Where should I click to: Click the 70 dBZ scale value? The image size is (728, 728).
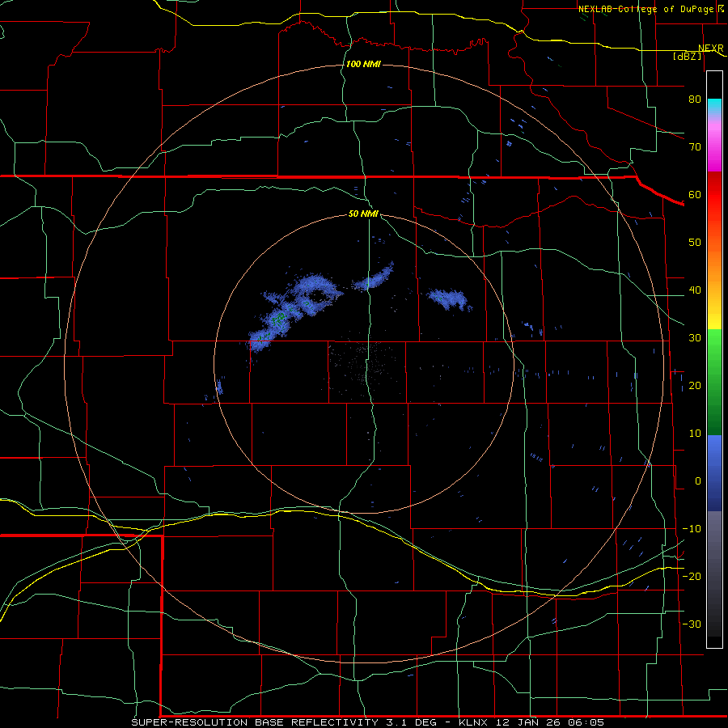pos(695,147)
